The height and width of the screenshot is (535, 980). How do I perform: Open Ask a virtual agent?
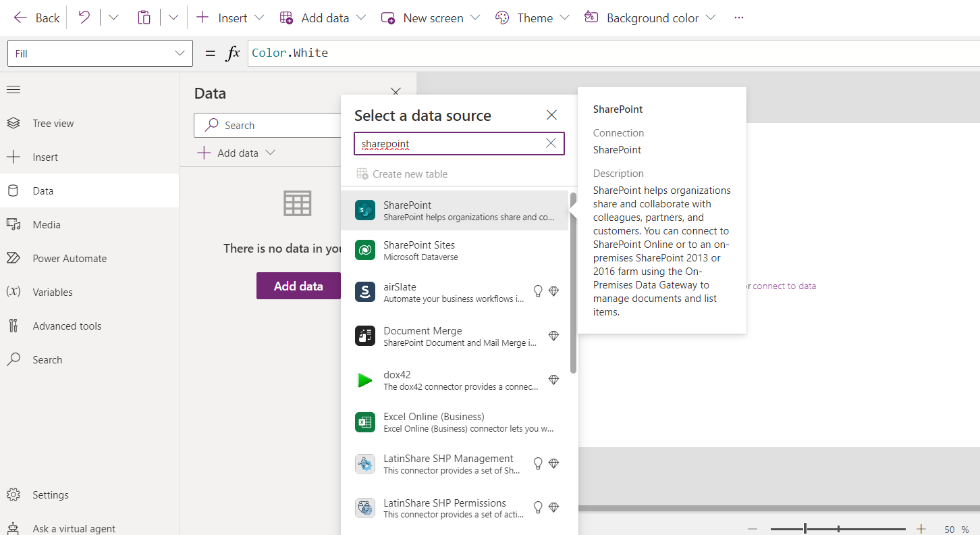pyautogui.click(x=90, y=528)
